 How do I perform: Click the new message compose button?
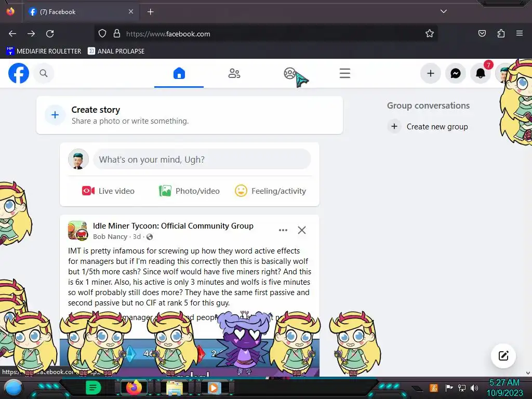[503, 355]
